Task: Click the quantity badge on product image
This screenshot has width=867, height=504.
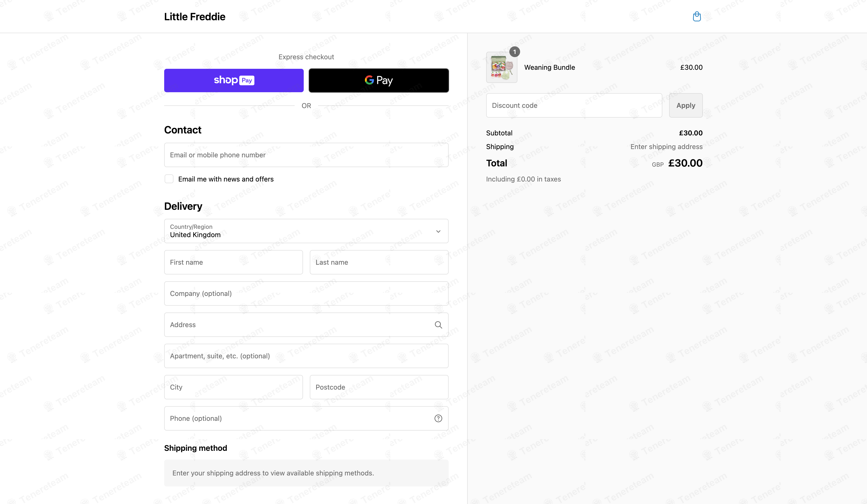Action: pyautogui.click(x=515, y=52)
